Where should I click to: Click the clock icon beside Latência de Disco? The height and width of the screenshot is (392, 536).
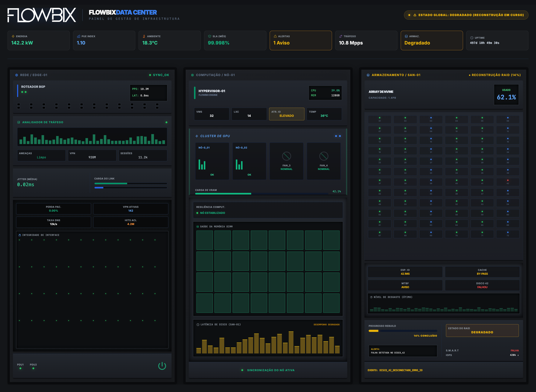click(198, 325)
